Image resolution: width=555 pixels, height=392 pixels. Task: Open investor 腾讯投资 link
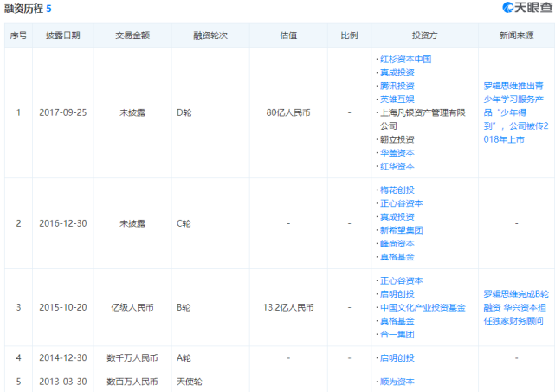tap(397, 86)
